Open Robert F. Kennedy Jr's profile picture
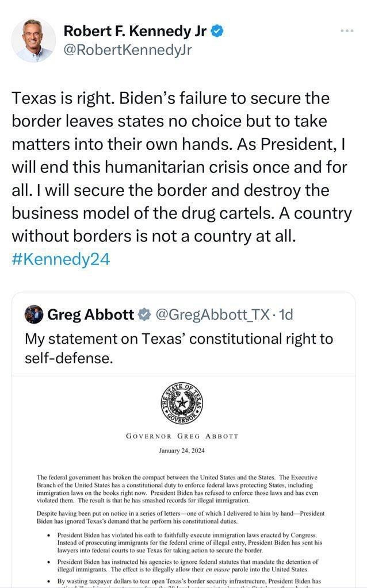Screen dimensions: 367x588 coord(33,40)
